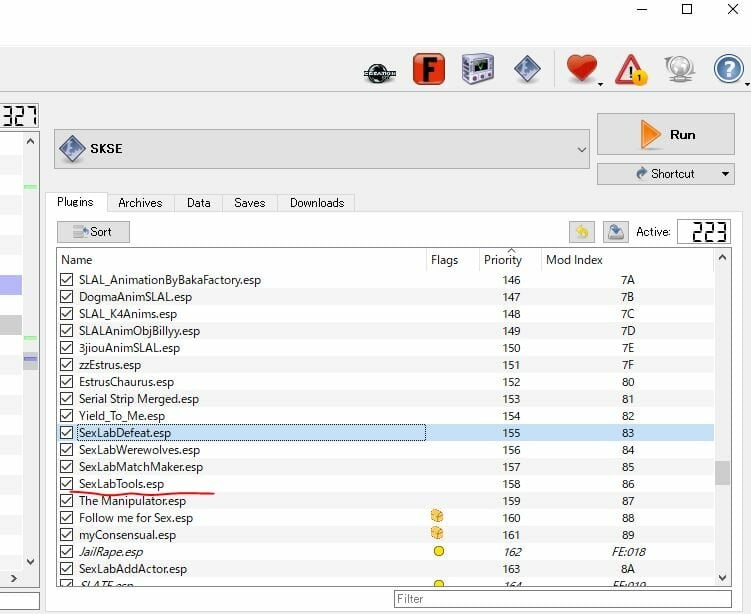The width and height of the screenshot is (751, 614).
Task: Click the toolbar SKSE diamond shortcut icon
Action: 527,69
